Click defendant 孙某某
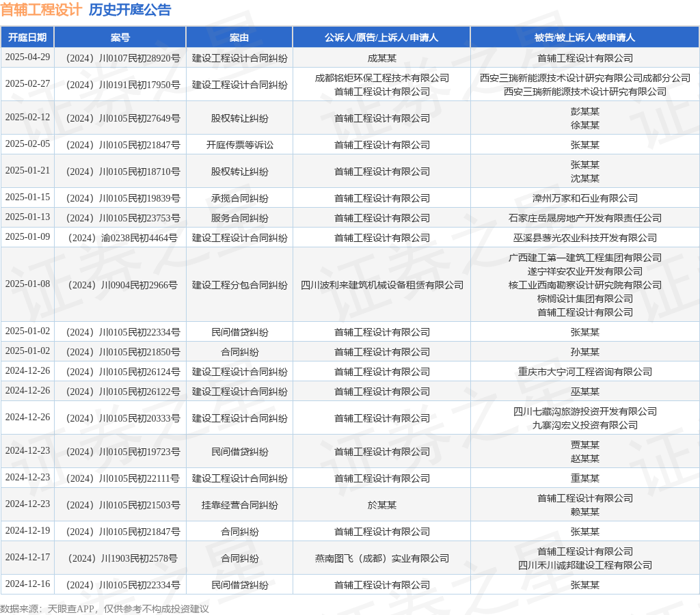Screen dimensions: 700x615 (x=585, y=352)
